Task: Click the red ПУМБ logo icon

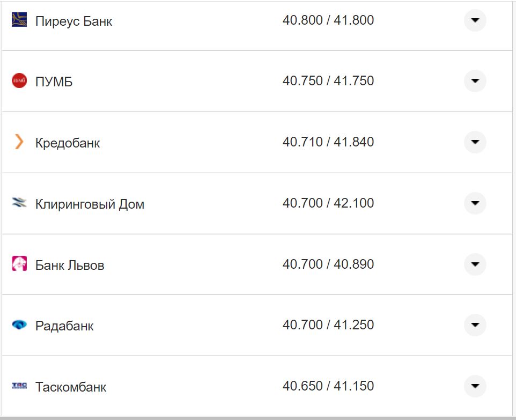Action: 18,81
